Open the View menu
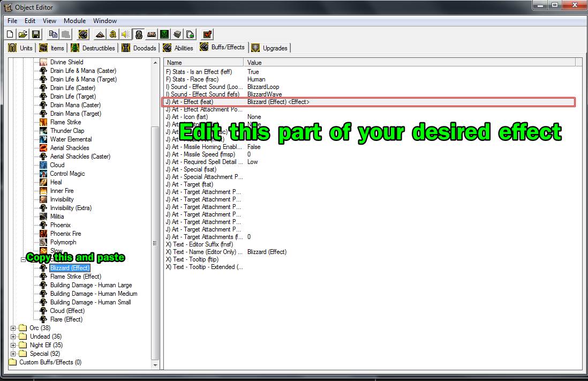Viewport: 588px width, 381px height. click(x=49, y=21)
